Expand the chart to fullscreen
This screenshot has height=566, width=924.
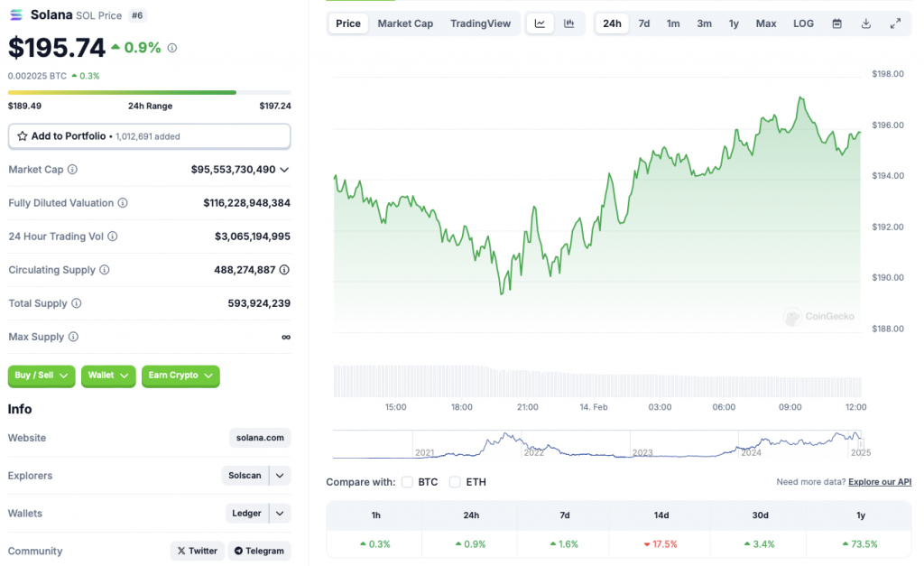[895, 23]
